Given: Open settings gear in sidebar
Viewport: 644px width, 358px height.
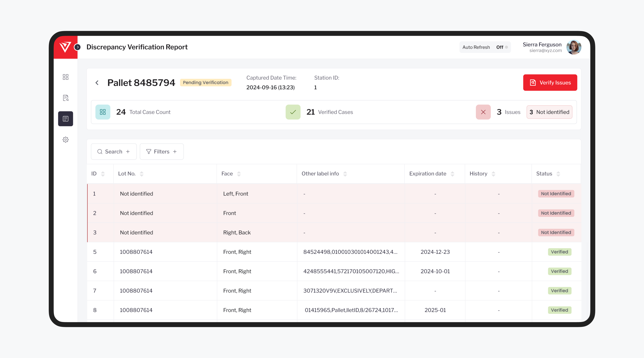Looking at the screenshot, I should tap(66, 140).
